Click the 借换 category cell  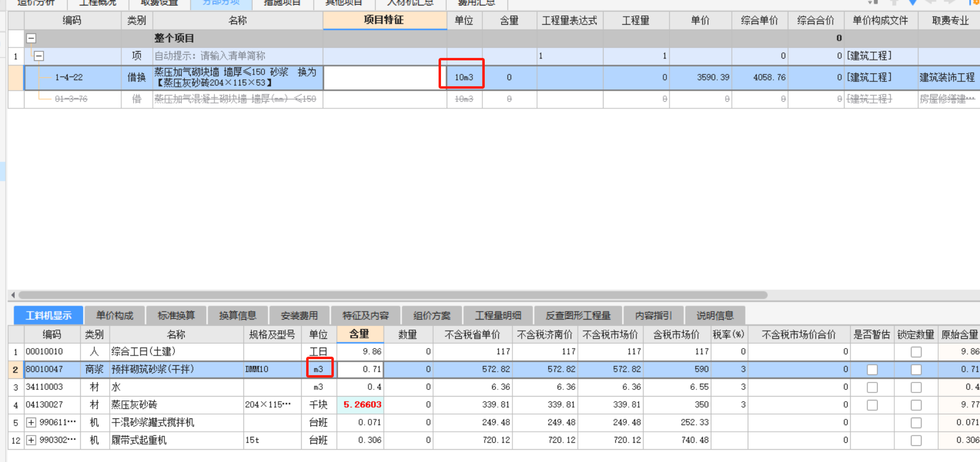(137, 78)
